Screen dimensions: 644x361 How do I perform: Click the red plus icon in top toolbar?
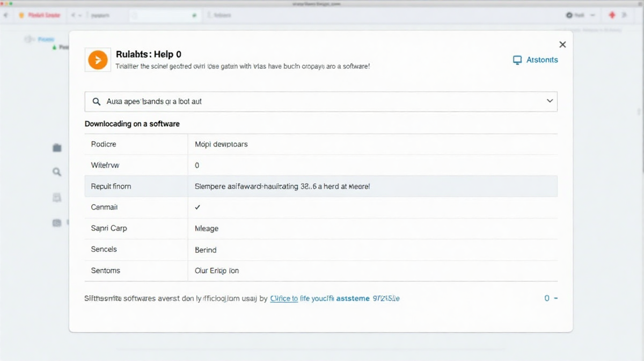pos(612,16)
